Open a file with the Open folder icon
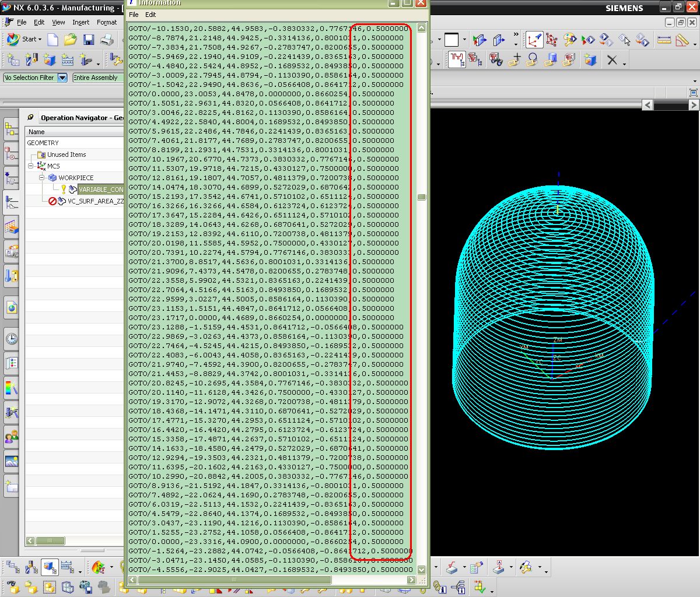Viewport: 700px width, 597px height. [71, 40]
